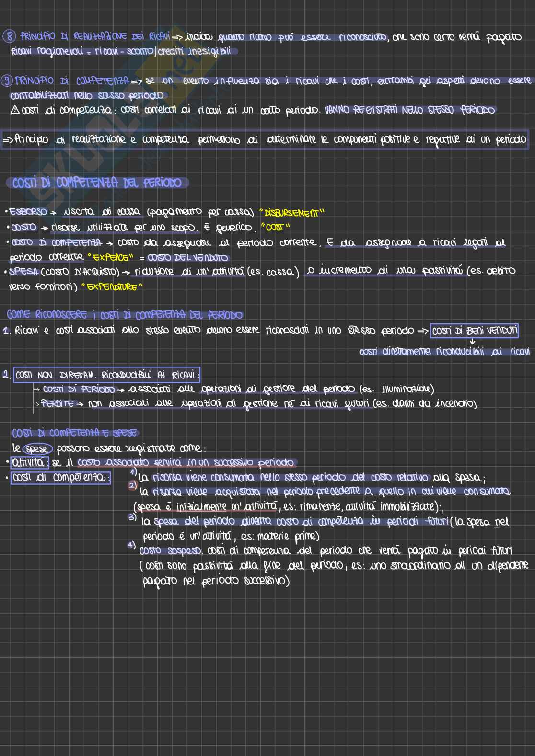Select the yellow word 'DISBURSEMENT'

coord(291,213)
